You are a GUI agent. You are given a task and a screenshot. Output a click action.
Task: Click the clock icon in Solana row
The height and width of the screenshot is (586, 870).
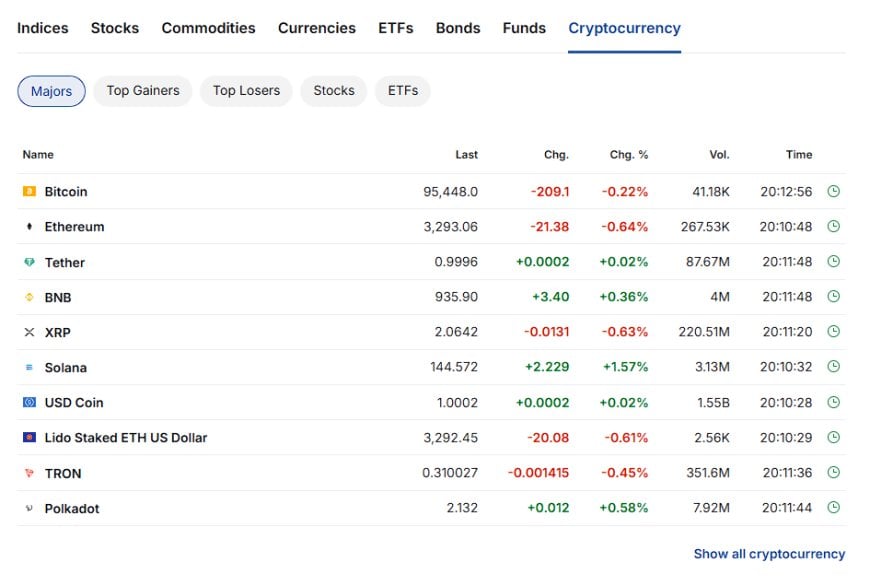tap(833, 366)
